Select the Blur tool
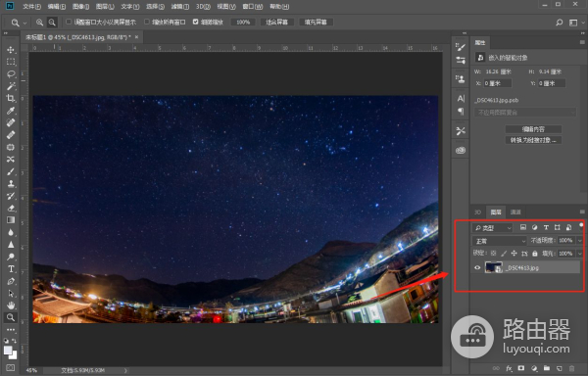Viewport: 588px width, 376px height. [x=11, y=232]
